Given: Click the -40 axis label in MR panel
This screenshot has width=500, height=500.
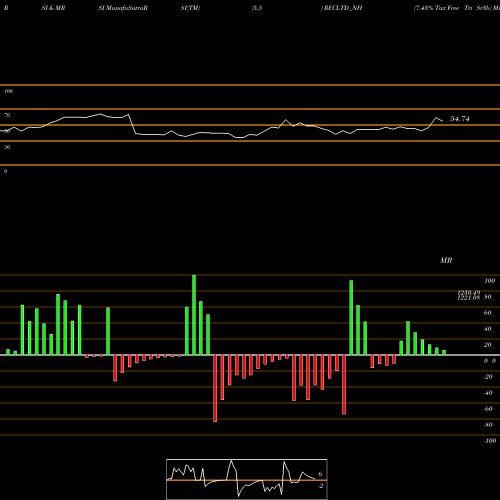Looking at the screenshot, I should (488, 393).
